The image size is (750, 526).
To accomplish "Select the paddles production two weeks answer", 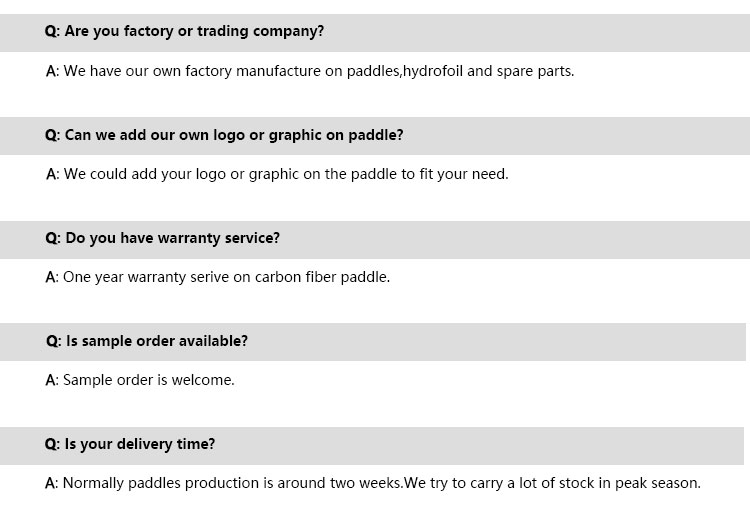I will [373, 483].
